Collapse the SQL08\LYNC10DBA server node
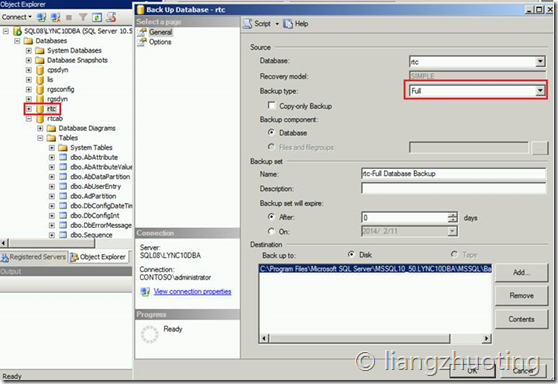558x384 pixels. click(x=6, y=31)
